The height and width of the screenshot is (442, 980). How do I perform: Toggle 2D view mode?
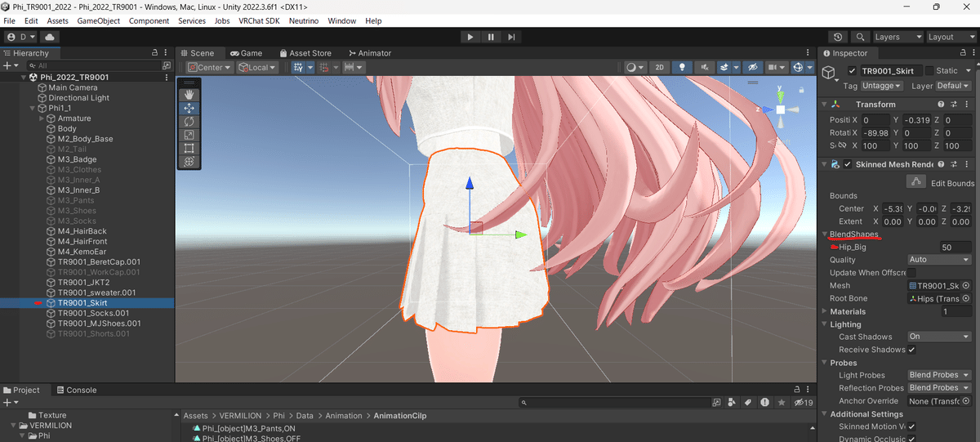[x=660, y=67]
